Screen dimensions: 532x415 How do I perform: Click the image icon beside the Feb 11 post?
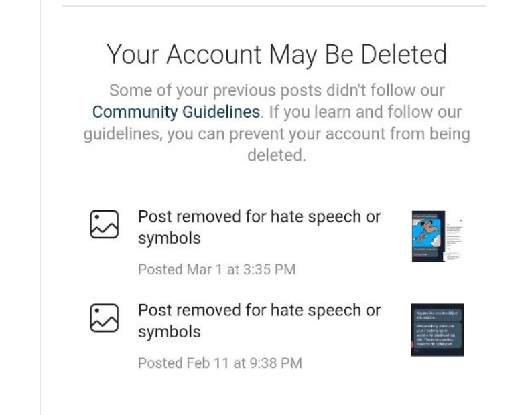[104, 318]
